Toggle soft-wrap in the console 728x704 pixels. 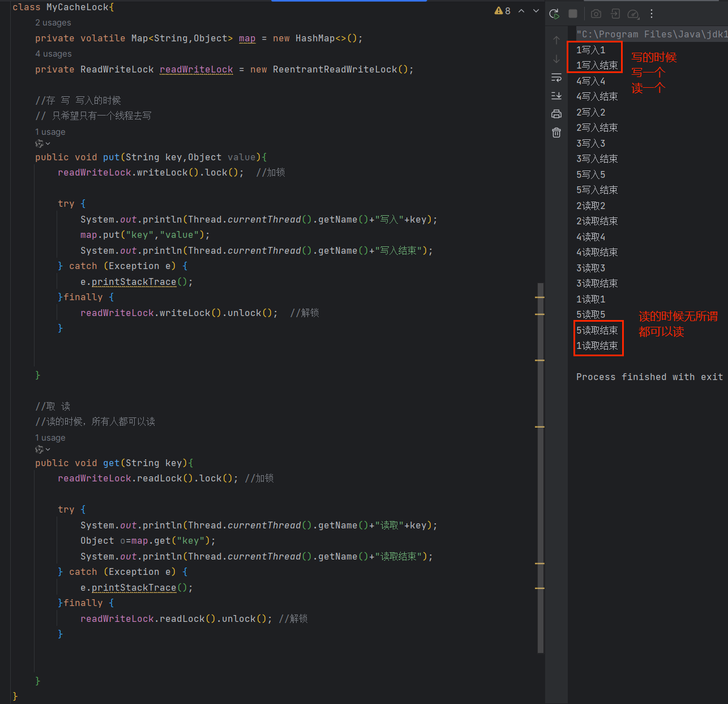(x=556, y=78)
